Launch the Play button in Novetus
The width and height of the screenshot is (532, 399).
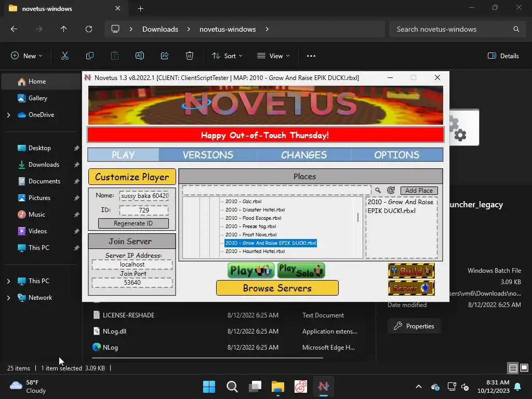click(x=251, y=270)
